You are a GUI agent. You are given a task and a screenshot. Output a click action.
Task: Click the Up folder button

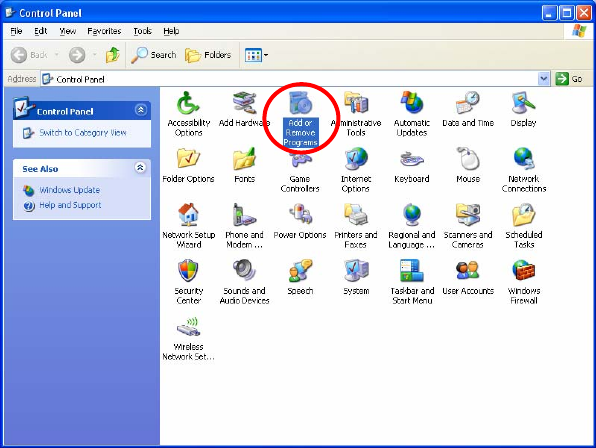(112, 55)
